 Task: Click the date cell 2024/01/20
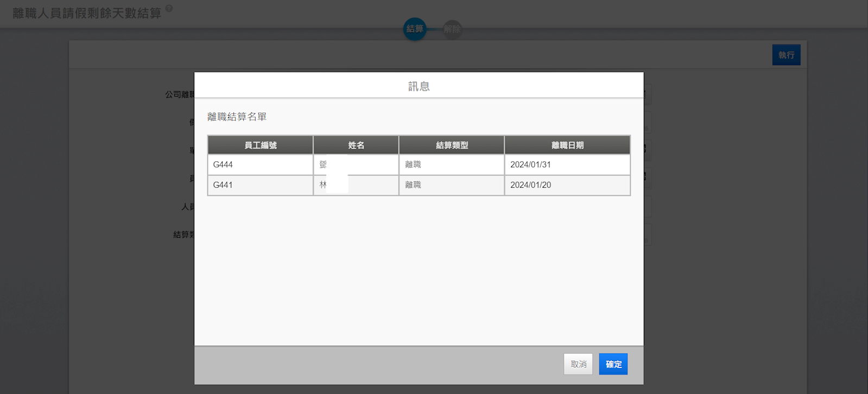coord(567,185)
